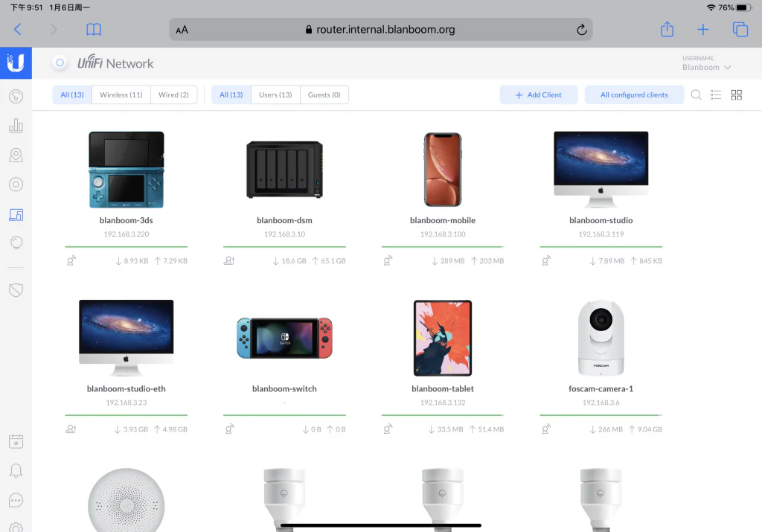
Task: Open the blanboom-switch device thumbnail
Action: point(284,338)
